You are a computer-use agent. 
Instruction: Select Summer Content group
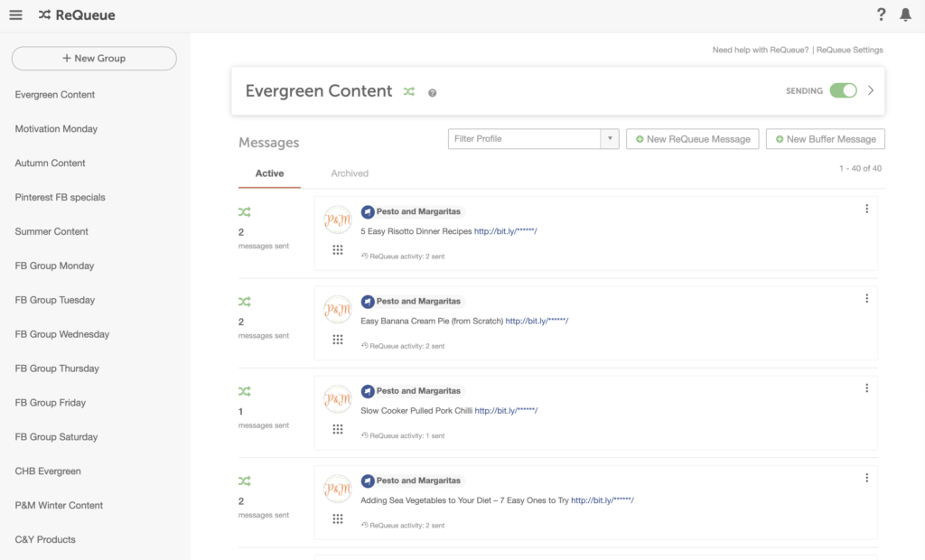(x=51, y=231)
